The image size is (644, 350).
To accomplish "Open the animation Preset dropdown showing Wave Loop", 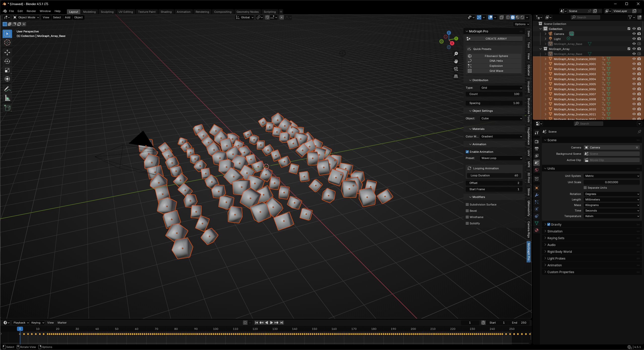I will (x=501, y=158).
